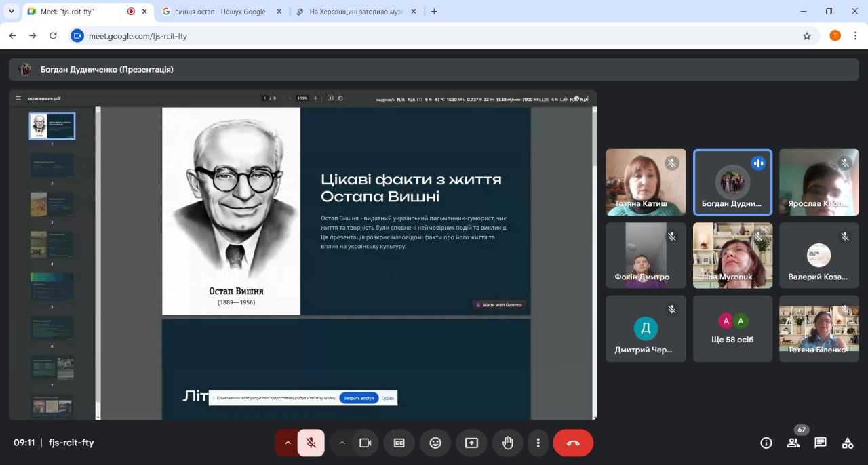Show the participants list
868x465 pixels.
[x=793, y=443]
